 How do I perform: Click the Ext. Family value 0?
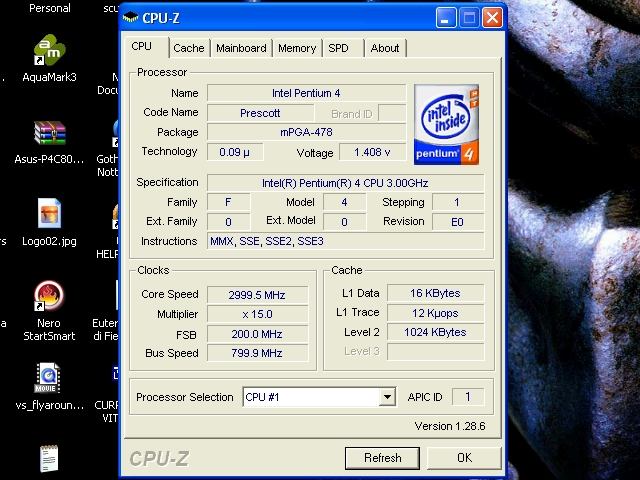point(229,222)
